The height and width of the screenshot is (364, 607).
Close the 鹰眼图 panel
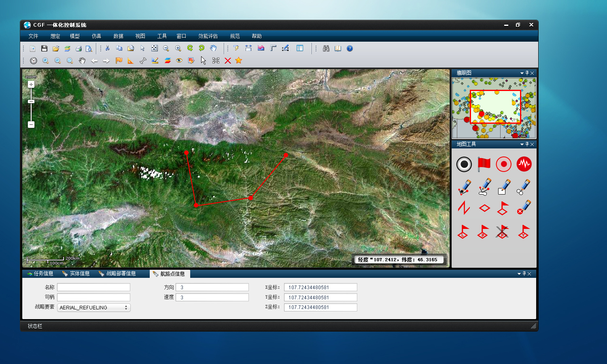(532, 73)
